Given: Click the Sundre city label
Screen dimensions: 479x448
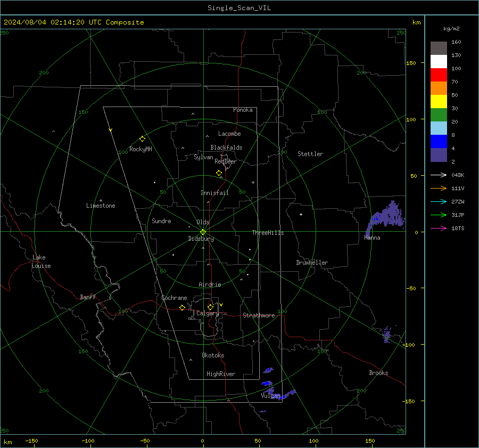Looking at the screenshot, I should pyautogui.click(x=161, y=221).
